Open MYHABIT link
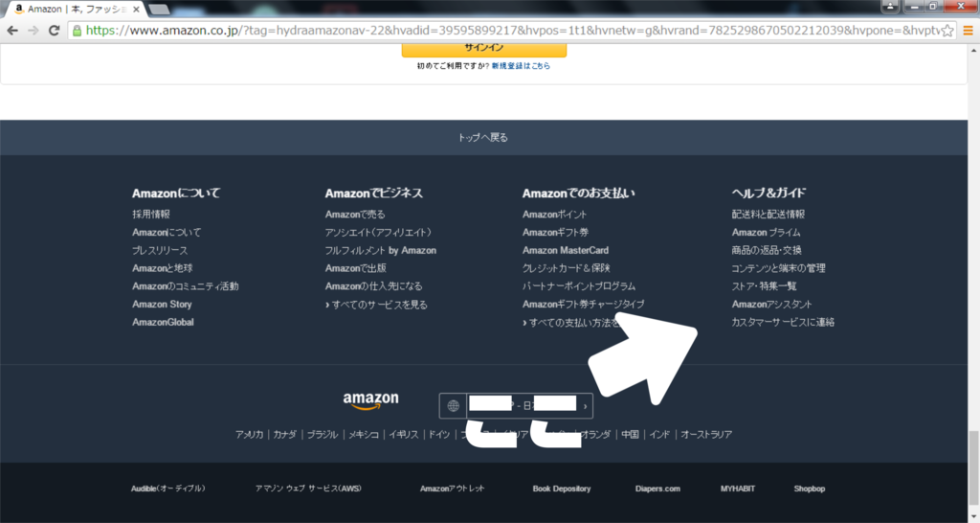The height and width of the screenshot is (523, 980). [x=738, y=489]
